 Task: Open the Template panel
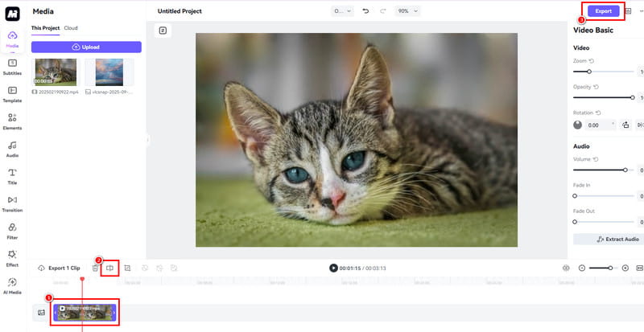12,95
